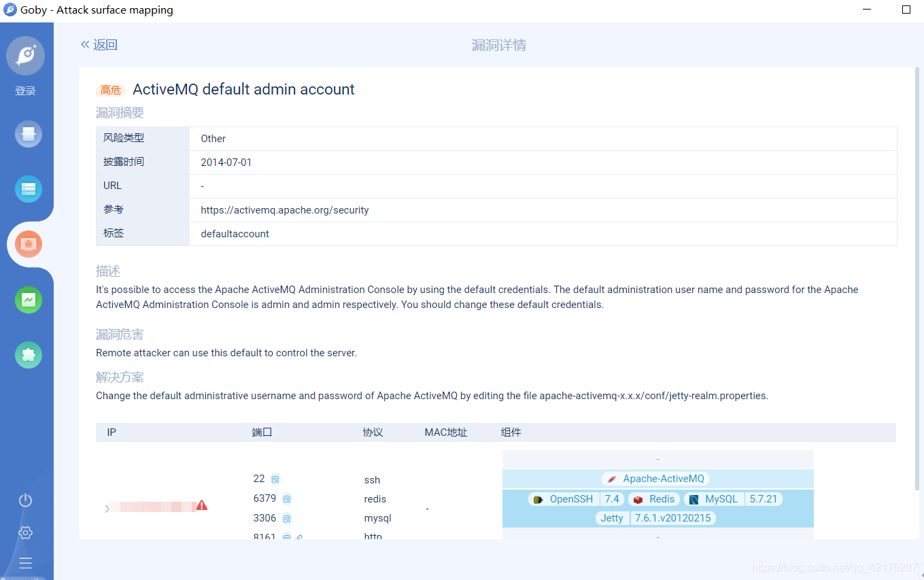924x580 pixels.
Task: Maximize the Goby window
Action: (906, 10)
